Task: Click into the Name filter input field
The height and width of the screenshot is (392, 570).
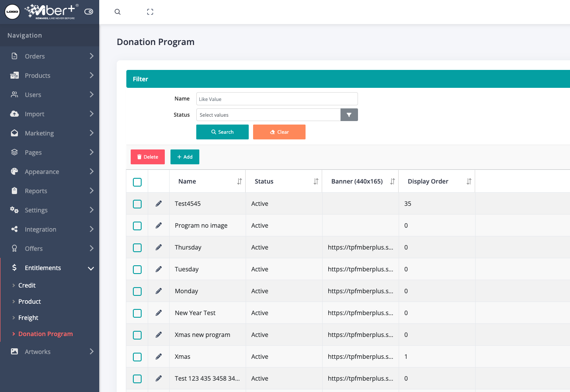Action: [x=277, y=99]
